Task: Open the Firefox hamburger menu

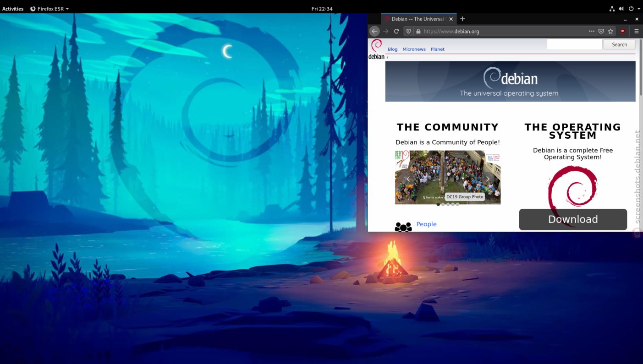Action: coord(637,31)
